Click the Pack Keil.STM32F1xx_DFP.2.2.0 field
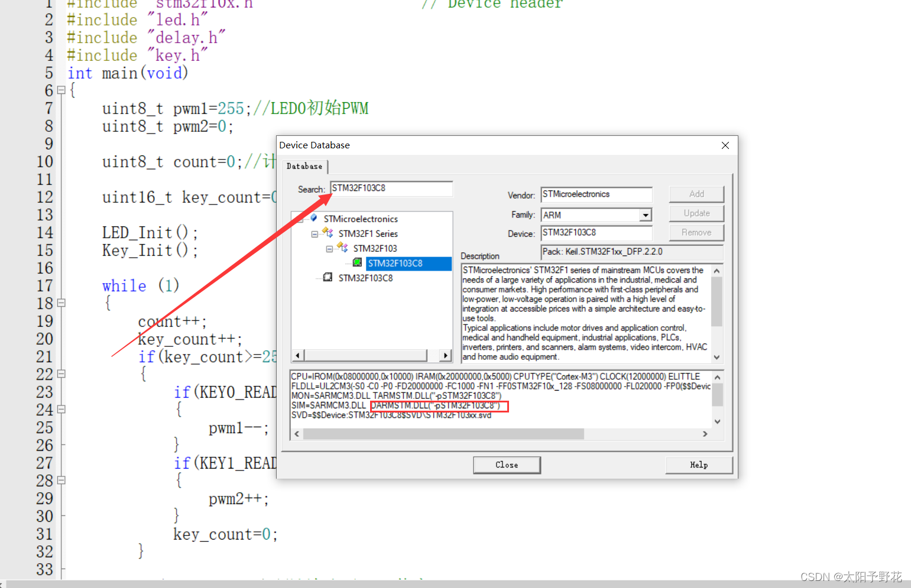Screen dimensions: 911x588 (x=632, y=252)
